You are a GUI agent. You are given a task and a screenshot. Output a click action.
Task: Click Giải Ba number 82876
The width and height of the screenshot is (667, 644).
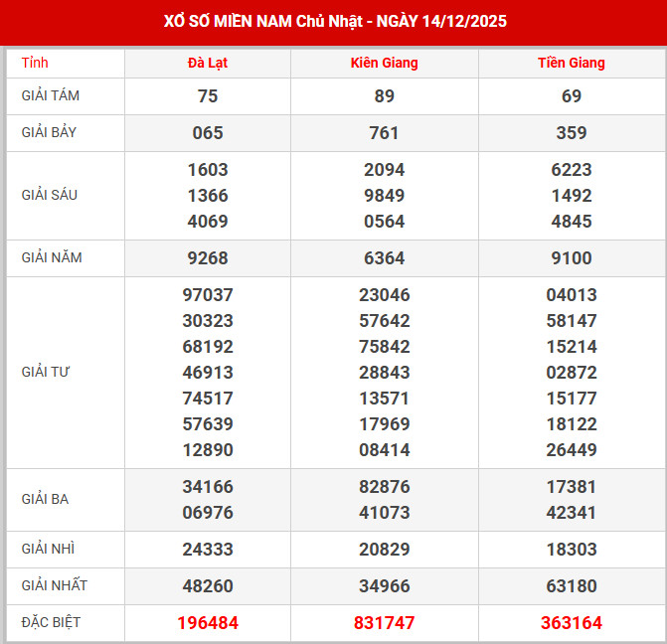click(x=384, y=487)
